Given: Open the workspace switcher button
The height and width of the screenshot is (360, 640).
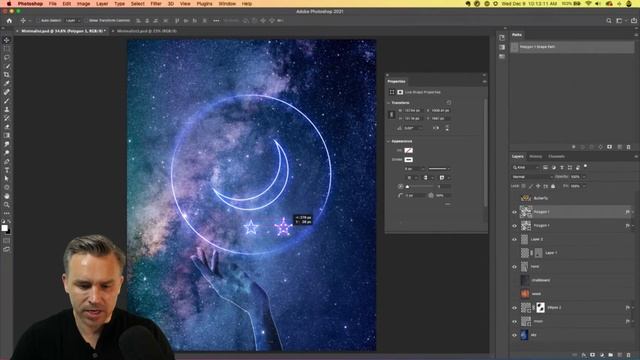Looking at the screenshot, I should pyautogui.click(x=619, y=20).
